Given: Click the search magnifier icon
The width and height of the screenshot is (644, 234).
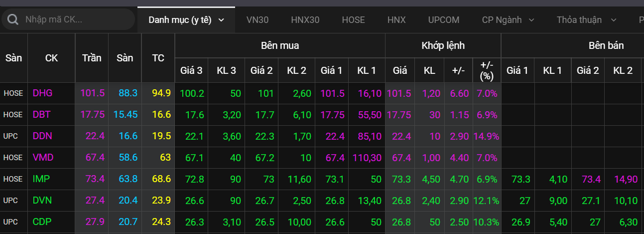Looking at the screenshot, I should (13, 19).
